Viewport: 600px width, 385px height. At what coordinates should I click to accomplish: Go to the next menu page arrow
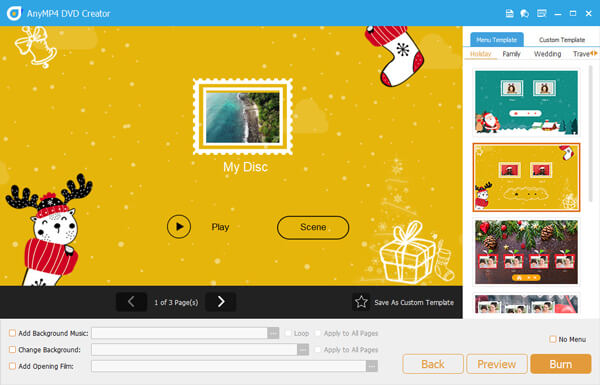point(221,302)
